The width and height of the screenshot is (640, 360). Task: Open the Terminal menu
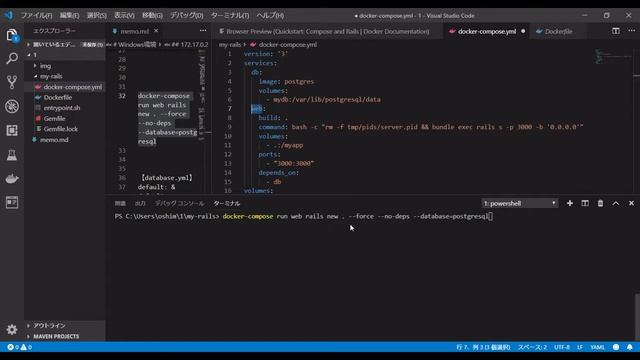tap(230, 16)
